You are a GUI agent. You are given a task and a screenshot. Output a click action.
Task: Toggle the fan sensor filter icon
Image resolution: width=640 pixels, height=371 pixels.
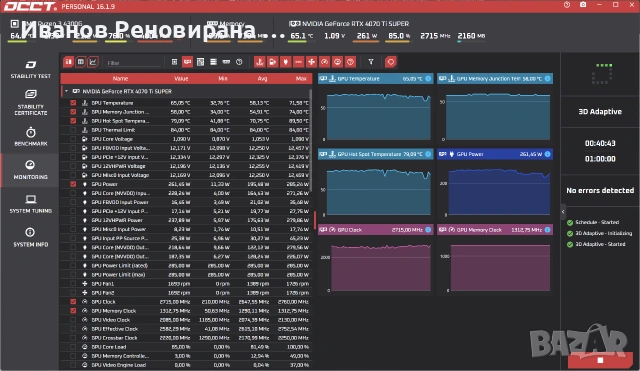(x=311, y=62)
